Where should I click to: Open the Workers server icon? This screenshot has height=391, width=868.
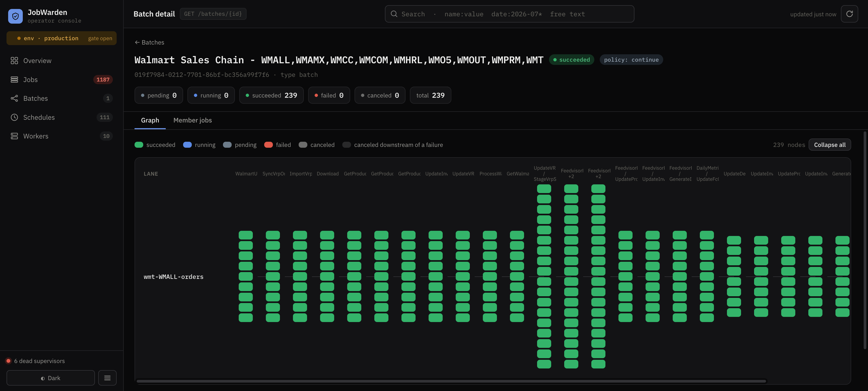pos(14,136)
